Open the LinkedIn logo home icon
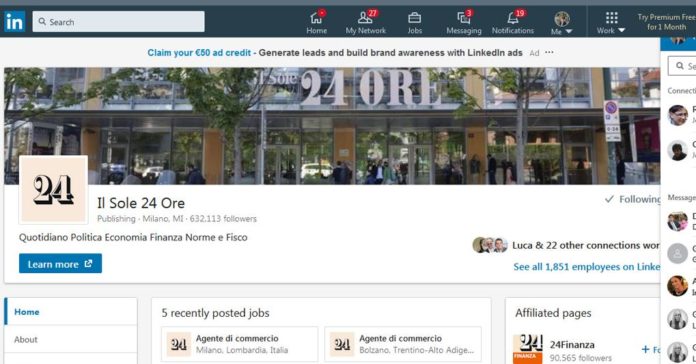Screen dimensions: 696x364 pyautogui.click(x=14, y=21)
